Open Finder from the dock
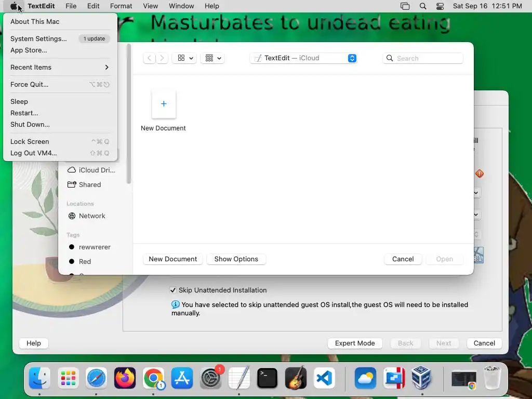This screenshot has width=532, height=399. point(39,378)
